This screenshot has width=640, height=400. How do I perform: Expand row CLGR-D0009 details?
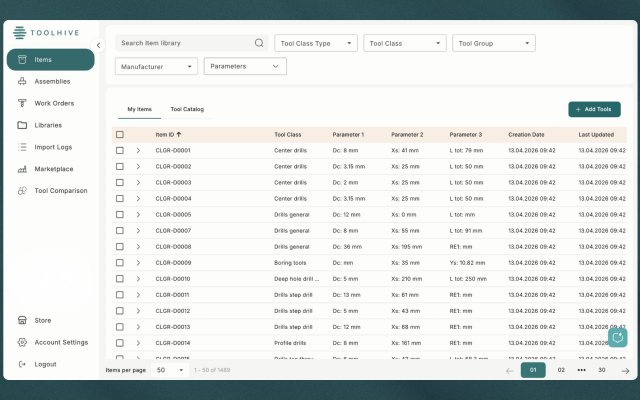(138, 262)
